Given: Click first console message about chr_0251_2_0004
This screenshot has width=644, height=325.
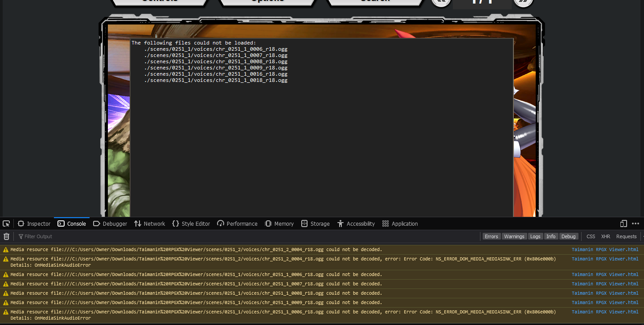Looking at the screenshot, I should (197, 250).
